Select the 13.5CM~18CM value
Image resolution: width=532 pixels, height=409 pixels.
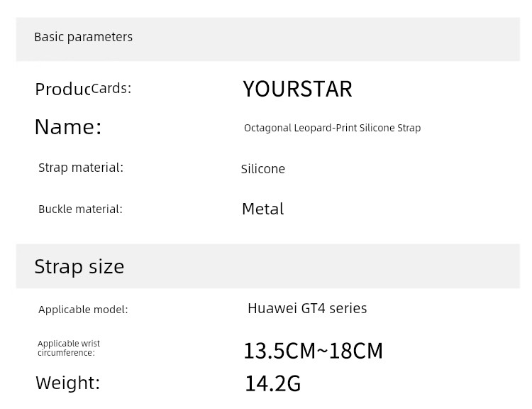pyautogui.click(x=313, y=351)
